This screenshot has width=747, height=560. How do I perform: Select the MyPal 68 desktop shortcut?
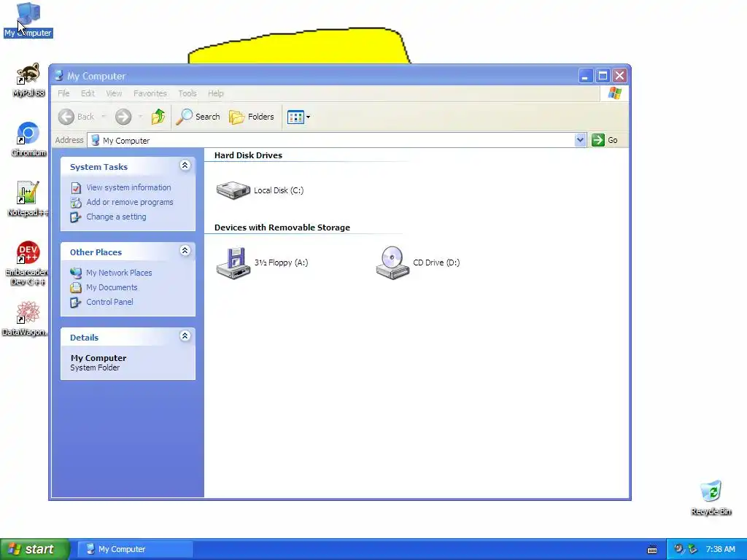point(28,80)
